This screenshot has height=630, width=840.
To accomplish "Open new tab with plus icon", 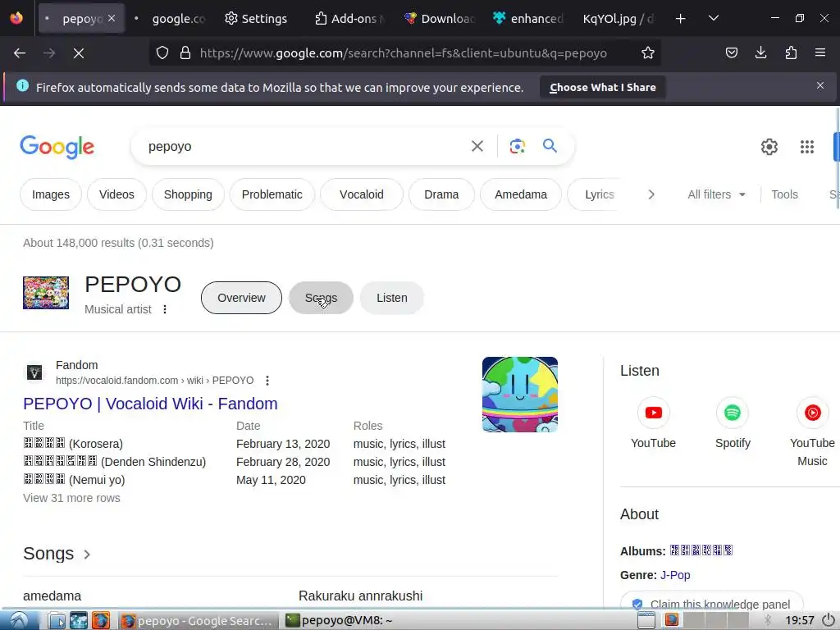I will click(x=680, y=19).
